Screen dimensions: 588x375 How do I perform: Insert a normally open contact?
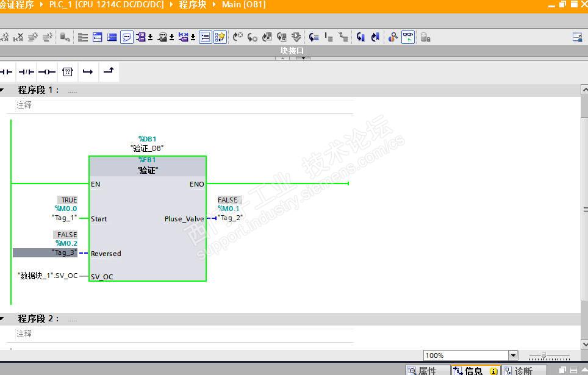point(6,71)
